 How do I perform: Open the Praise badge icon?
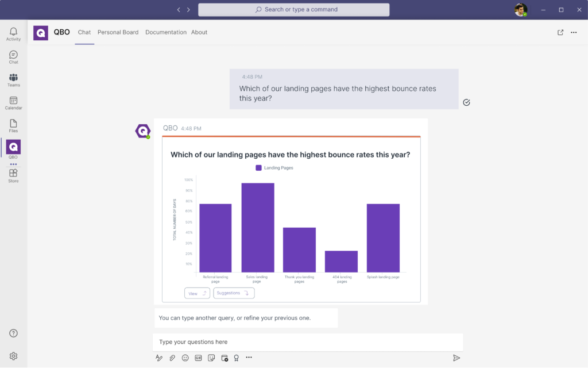point(236,358)
